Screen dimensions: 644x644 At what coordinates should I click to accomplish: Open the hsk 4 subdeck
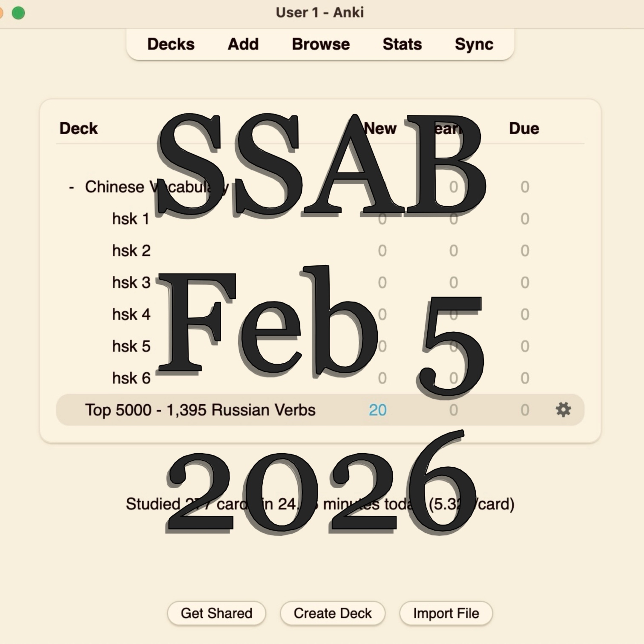[131, 314]
